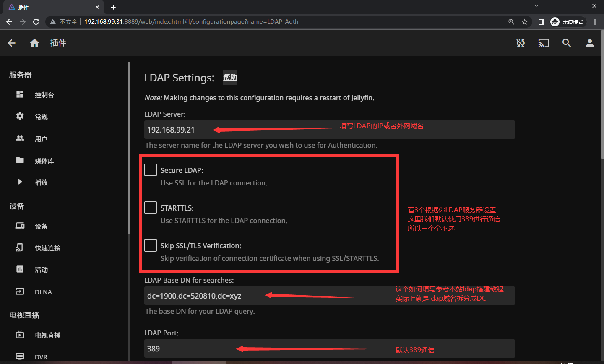Select 用户 in the sidebar
This screenshot has width=604, height=364.
41,139
